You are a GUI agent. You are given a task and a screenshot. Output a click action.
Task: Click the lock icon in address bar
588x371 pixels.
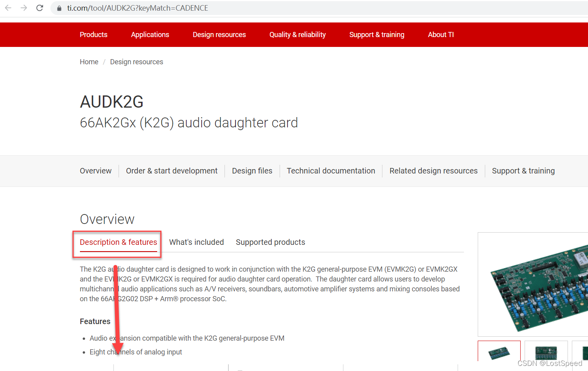(x=59, y=8)
